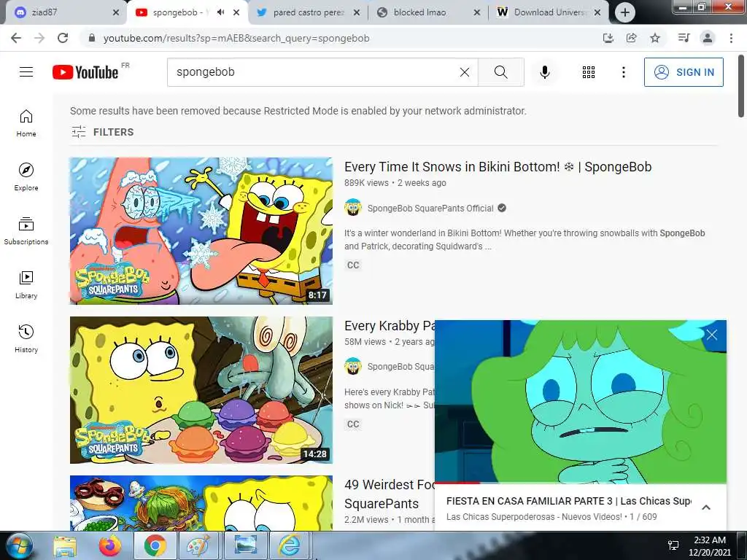The height and width of the screenshot is (560, 747).
Task: Open Chrome three-dot menu
Action: click(731, 38)
